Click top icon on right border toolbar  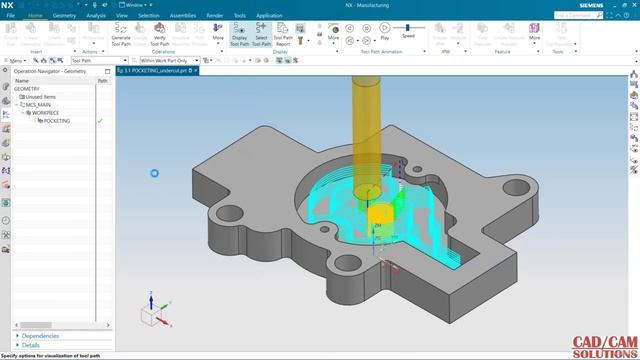(634, 74)
